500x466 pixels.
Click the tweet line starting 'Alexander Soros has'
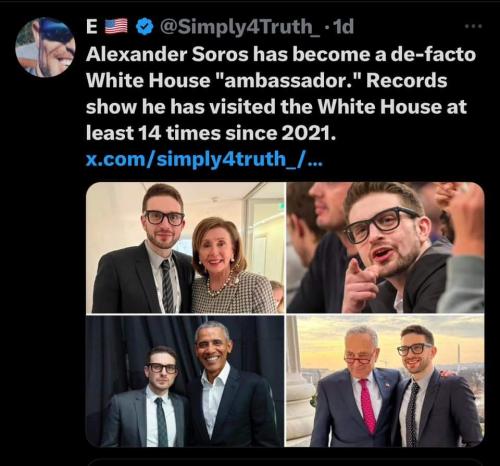pyautogui.click(x=281, y=54)
